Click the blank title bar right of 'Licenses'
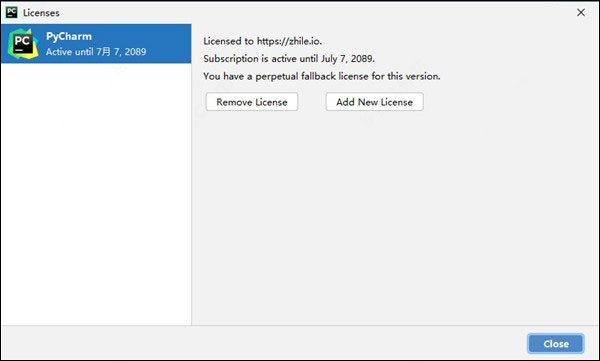Viewport: 600px width, 361px height. coord(317,13)
